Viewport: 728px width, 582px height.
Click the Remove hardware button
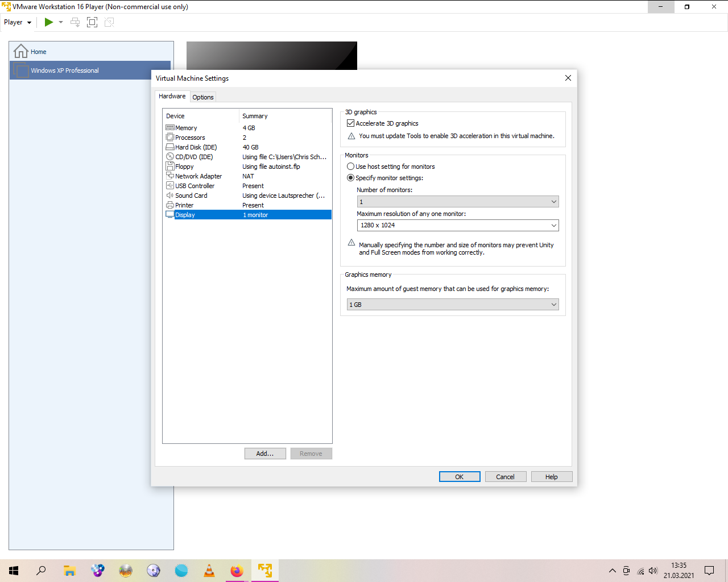pyautogui.click(x=311, y=454)
